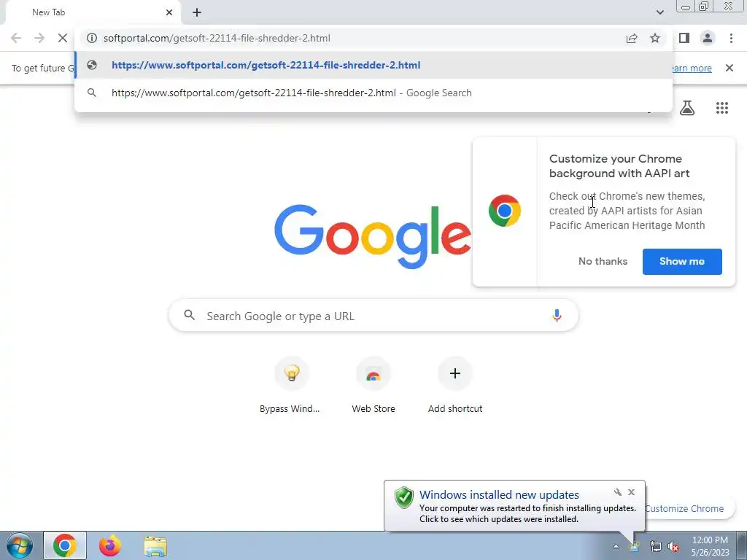The image size is (747, 560).
Task: Open the Google apps grid
Action: [x=722, y=108]
